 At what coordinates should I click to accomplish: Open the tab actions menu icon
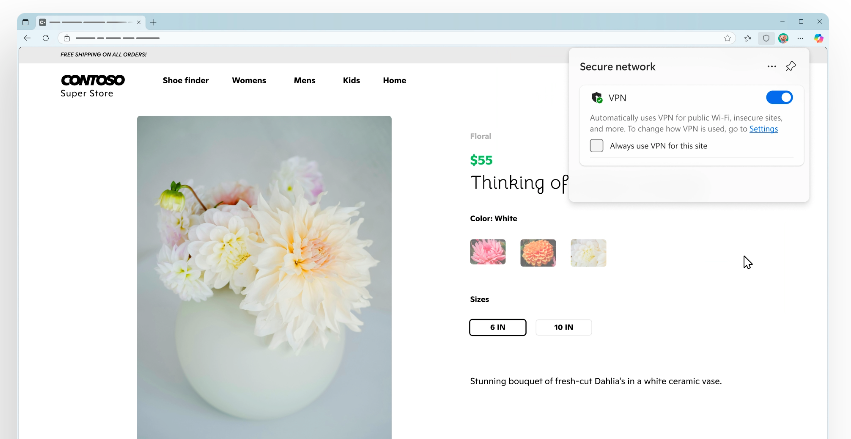click(26, 22)
